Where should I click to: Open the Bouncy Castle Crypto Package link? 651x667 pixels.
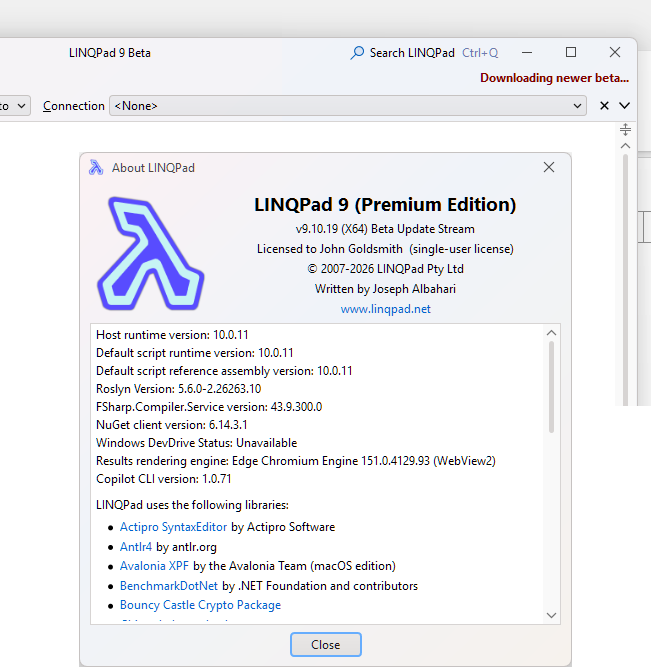click(200, 605)
